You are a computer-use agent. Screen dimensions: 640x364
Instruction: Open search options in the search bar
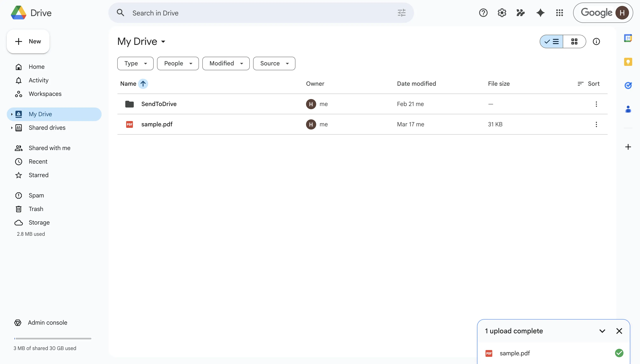pos(401,13)
